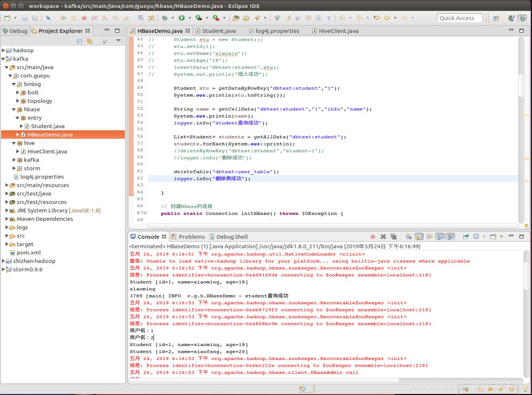Image resolution: width=532 pixels, height=395 pixels.
Task: Toggle Skip All Breakpoints icon
Action: point(48,18)
